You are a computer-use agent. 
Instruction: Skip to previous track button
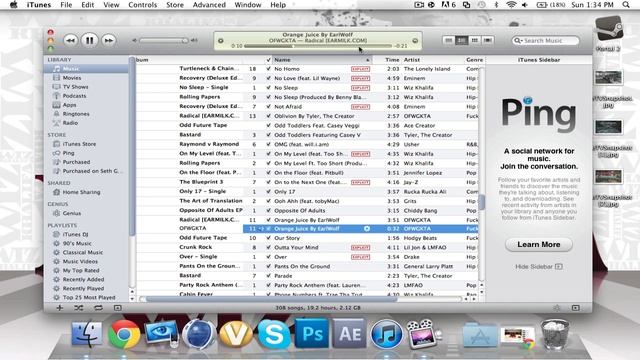(70, 40)
